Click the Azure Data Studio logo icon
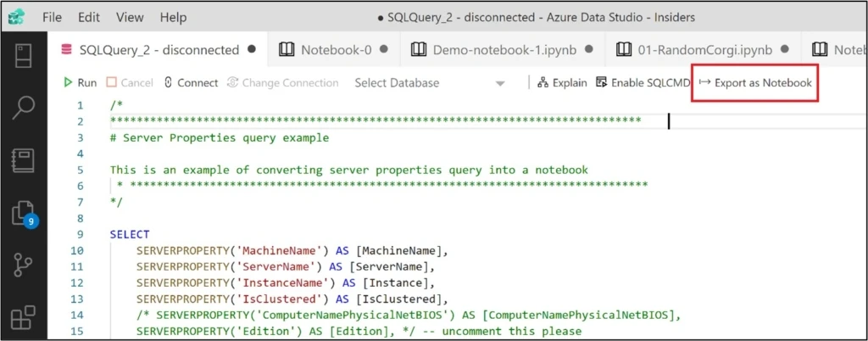The image size is (868, 341). coord(16,17)
